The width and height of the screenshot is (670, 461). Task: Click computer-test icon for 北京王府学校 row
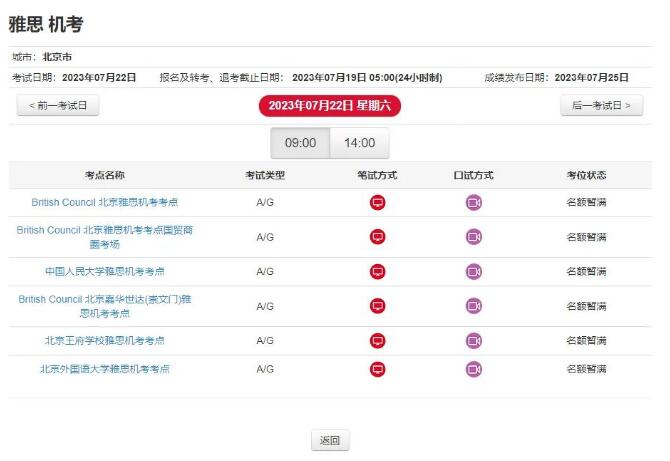point(377,341)
